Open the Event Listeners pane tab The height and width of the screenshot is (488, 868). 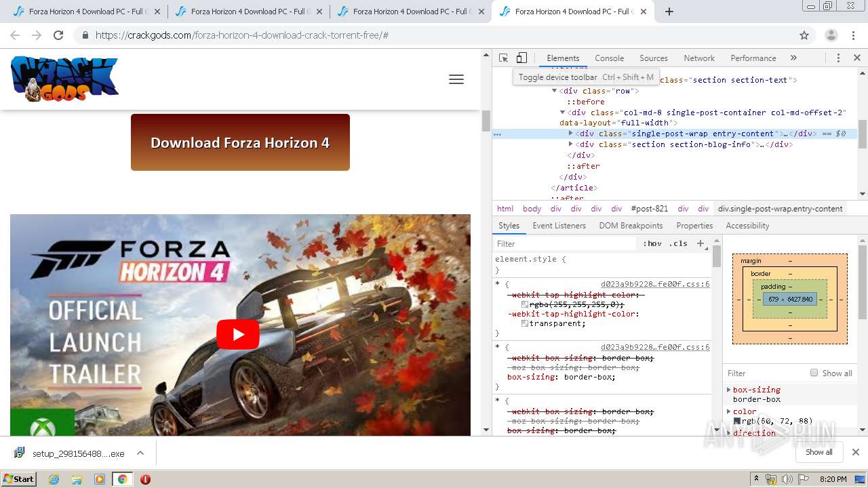tap(559, 226)
